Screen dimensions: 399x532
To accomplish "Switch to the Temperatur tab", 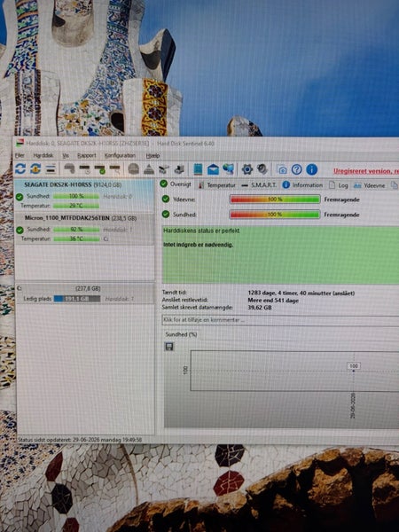I will 217,185.
